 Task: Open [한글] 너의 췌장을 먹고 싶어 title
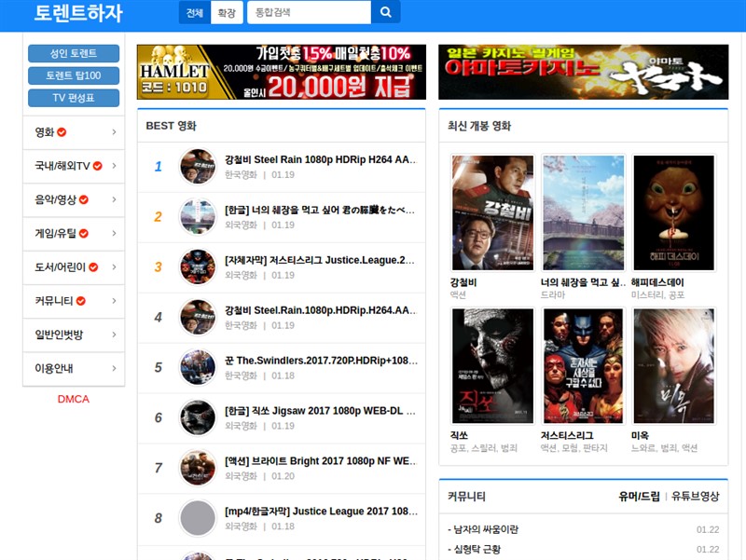pos(320,210)
